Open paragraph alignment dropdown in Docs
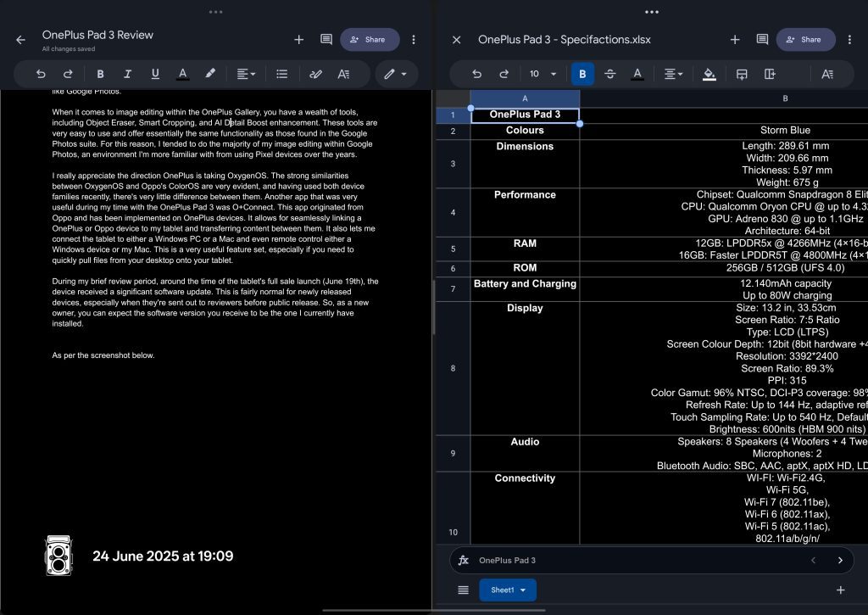Viewport: 868px width, 615px height. (x=246, y=74)
